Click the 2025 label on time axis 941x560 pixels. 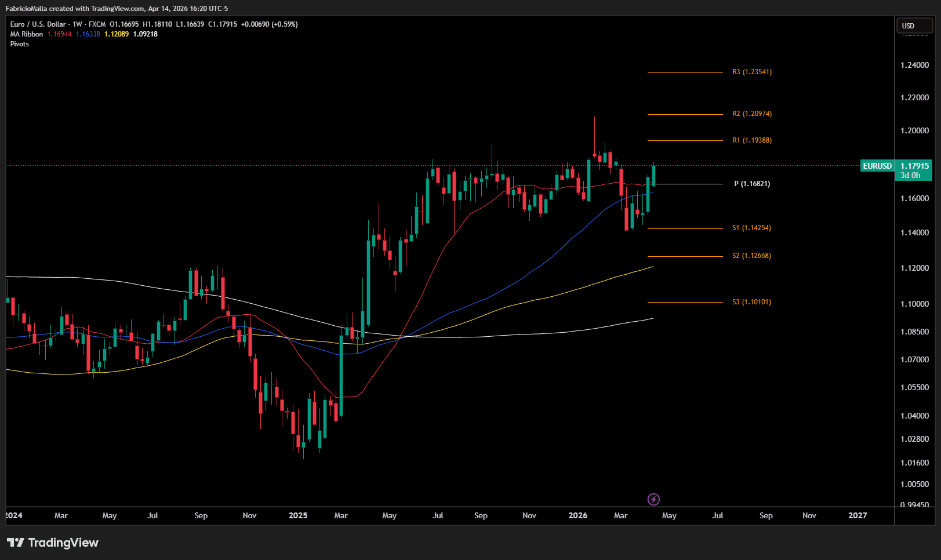tap(298, 515)
